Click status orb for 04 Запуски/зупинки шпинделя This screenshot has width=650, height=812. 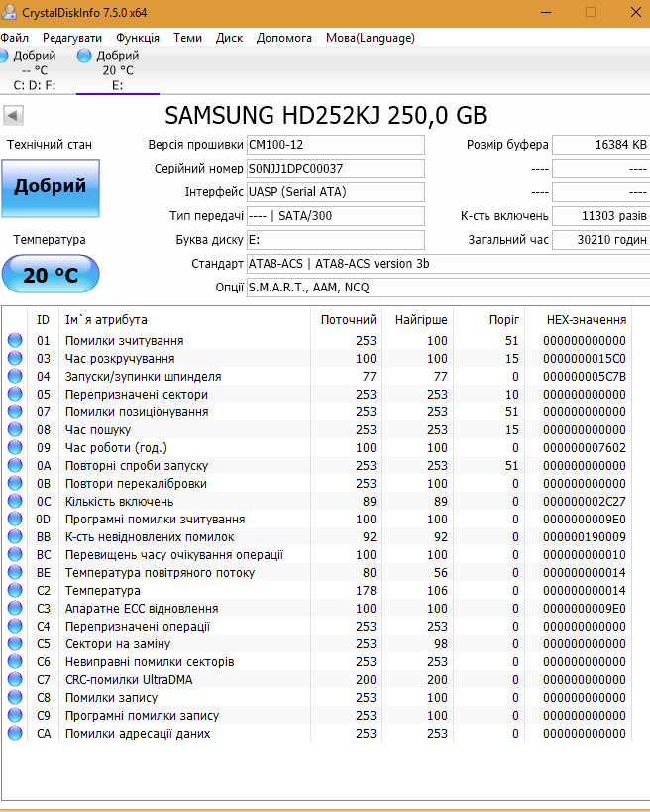[15, 376]
